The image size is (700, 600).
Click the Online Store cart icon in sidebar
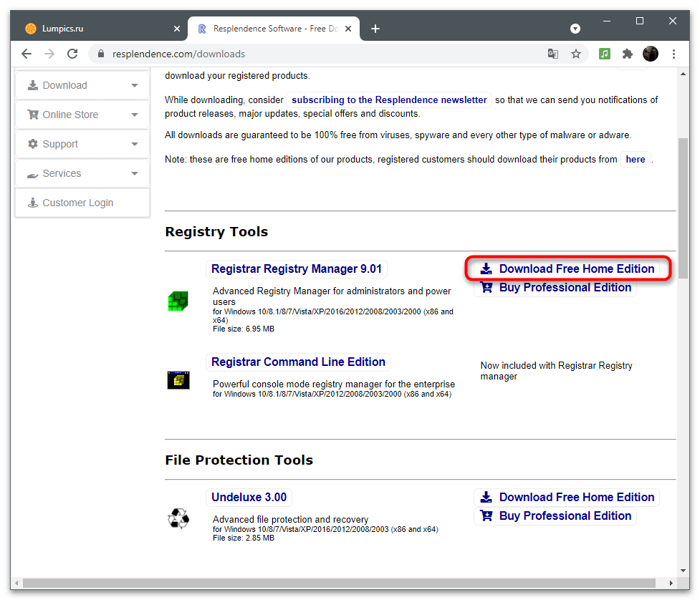32,115
